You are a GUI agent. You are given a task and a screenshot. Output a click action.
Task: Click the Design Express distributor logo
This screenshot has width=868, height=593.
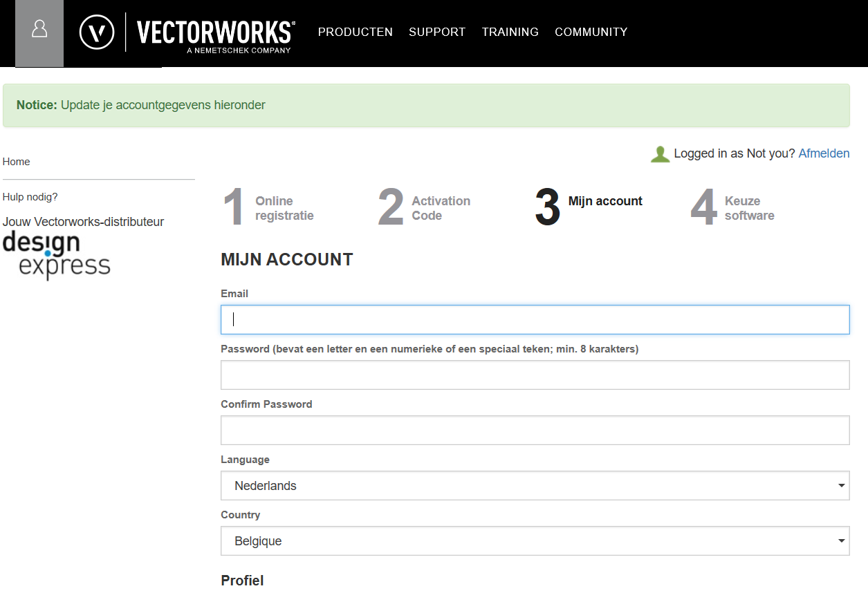(57, 255)
